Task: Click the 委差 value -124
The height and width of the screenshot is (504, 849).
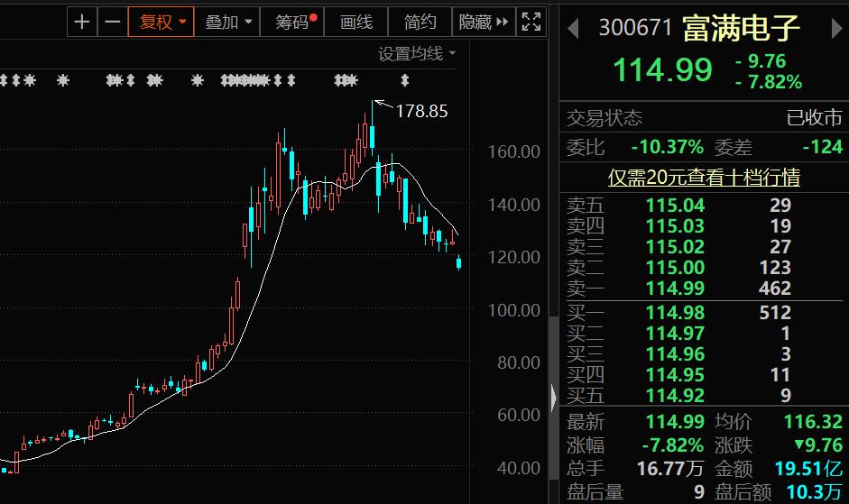Action: (823, 147)
